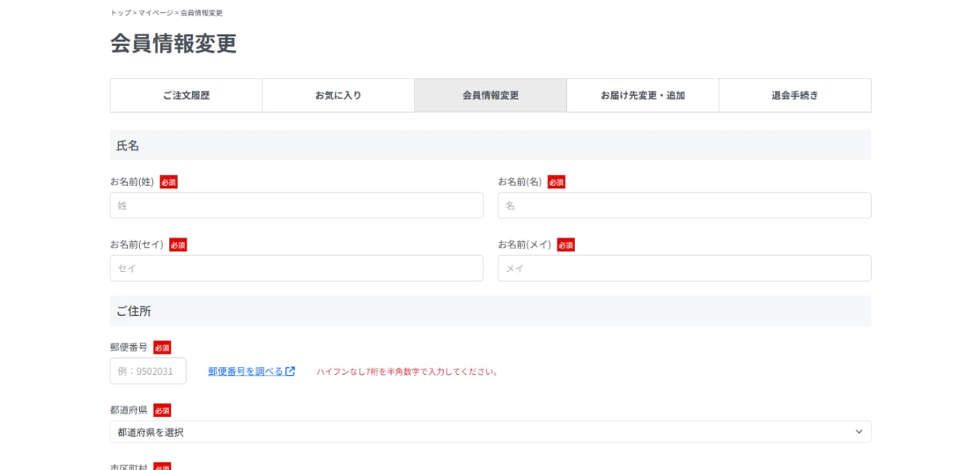Go to the お届け先変更・追加 tab
This screenshot has width=980, height=470.
(x=643, y=95)
